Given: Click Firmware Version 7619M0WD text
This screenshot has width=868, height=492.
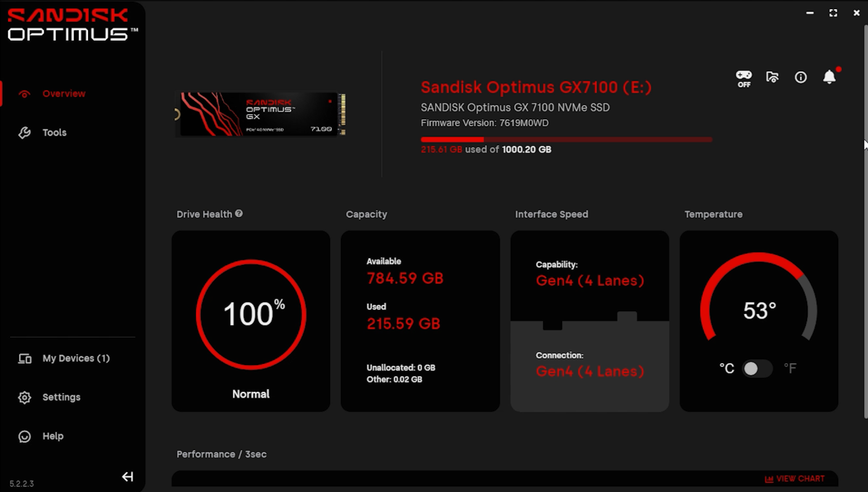Looking at the screenshot, I should pos(485,123).
